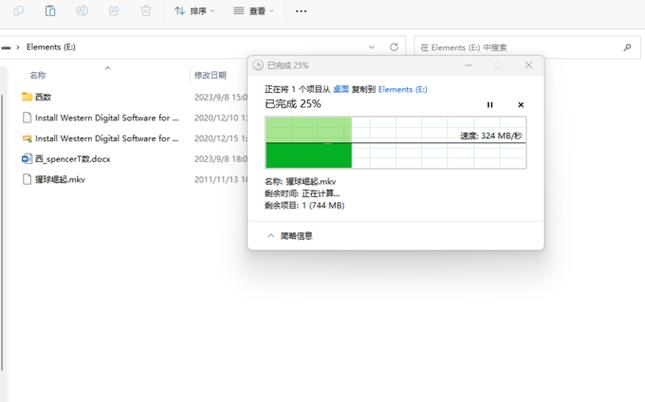645x402 pixels.
Task: Click the 西数 folder icon
Action: (27, 97)
